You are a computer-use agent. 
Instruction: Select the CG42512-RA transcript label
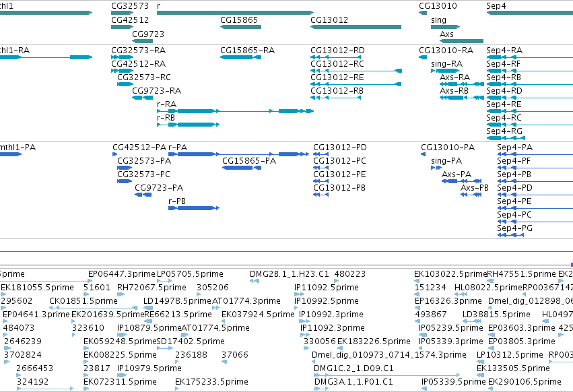(139, 64)
